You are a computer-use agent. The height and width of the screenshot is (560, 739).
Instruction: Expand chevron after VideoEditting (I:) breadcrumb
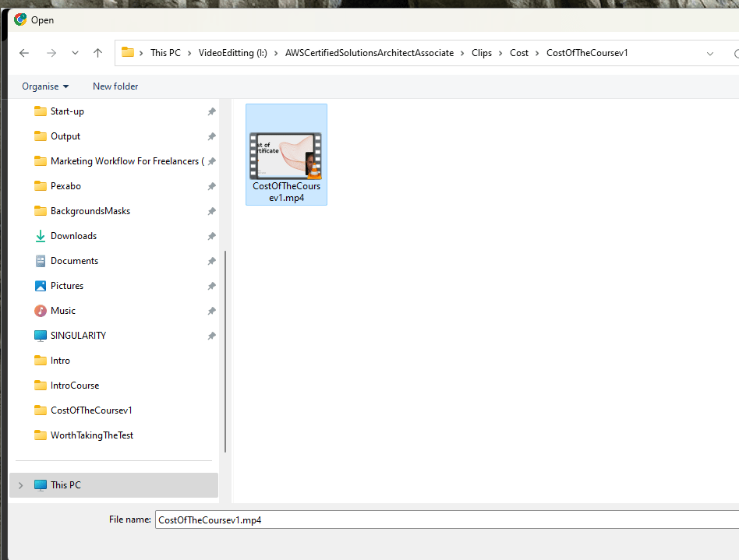276,53
